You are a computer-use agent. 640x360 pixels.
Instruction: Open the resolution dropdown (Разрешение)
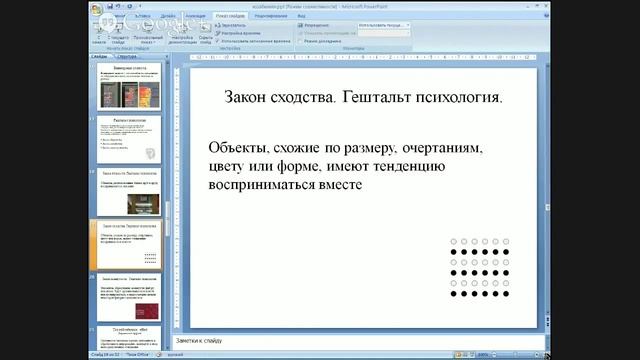pos(384,25)
